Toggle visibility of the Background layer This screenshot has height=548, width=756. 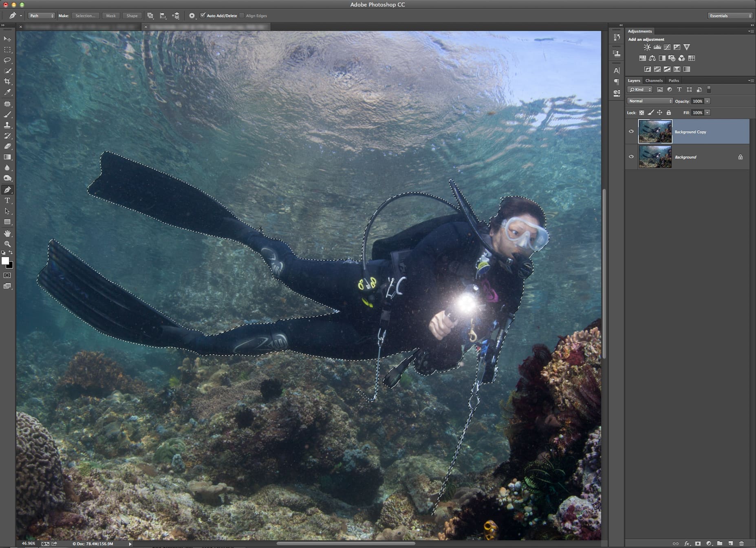click(x=631, y=156)
